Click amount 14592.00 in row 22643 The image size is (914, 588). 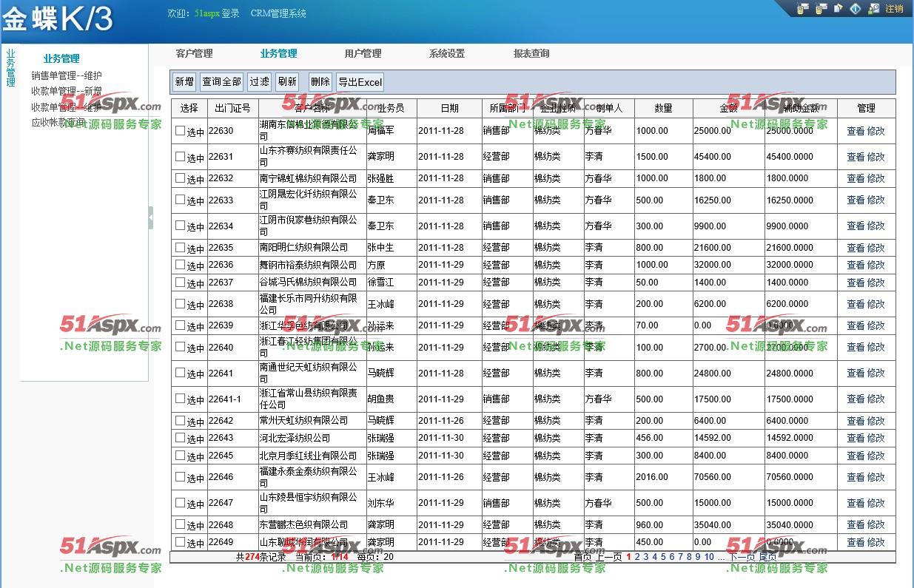click(x=713, y=438)
